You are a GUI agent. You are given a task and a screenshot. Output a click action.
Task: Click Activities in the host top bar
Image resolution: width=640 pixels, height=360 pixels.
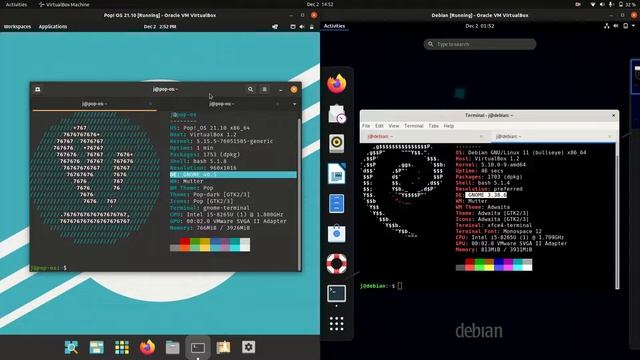(16, 4)
